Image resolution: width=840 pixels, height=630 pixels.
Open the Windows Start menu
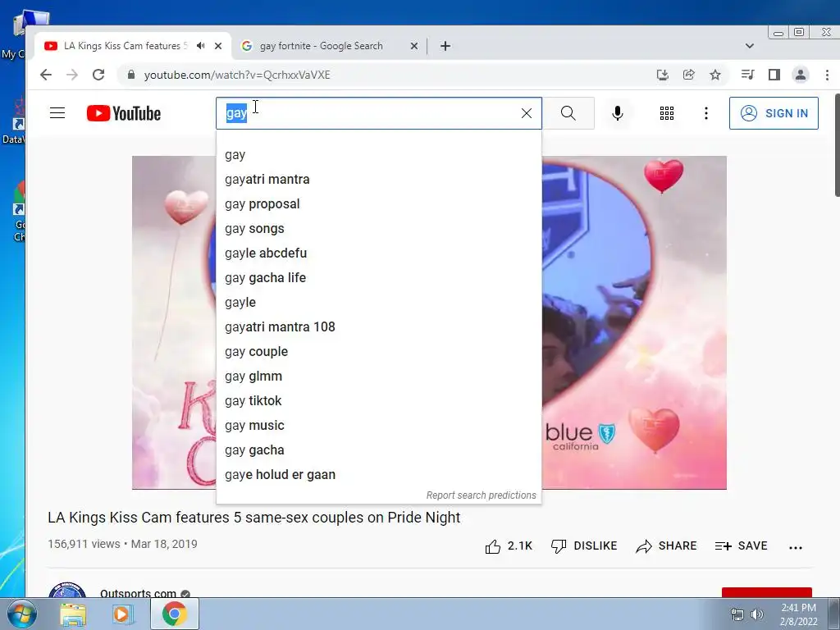point(21,614)
